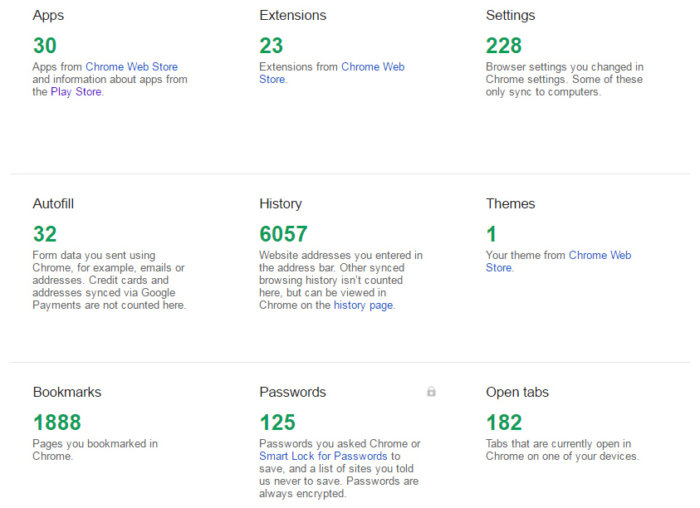700x508 pixels.
Task: Click the Settings count 228
Action: (504, 46)
